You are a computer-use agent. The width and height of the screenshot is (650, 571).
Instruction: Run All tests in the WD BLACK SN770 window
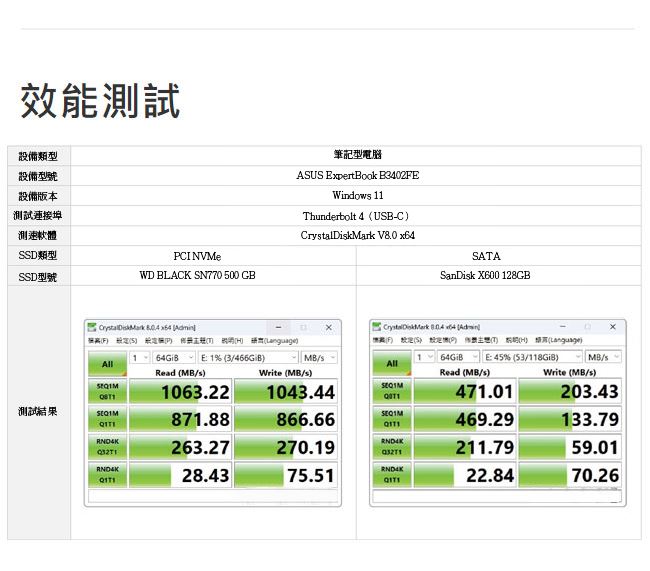click(108, 365)
